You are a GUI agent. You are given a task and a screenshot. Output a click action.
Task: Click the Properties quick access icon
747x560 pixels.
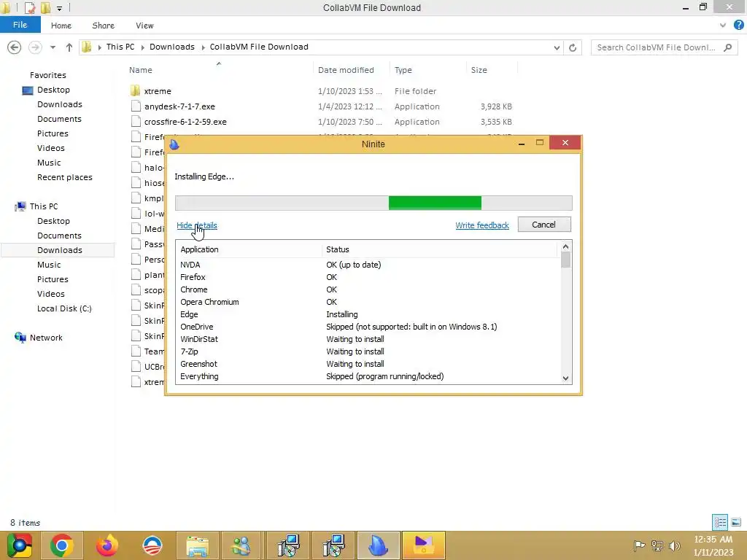click(29, 7)
